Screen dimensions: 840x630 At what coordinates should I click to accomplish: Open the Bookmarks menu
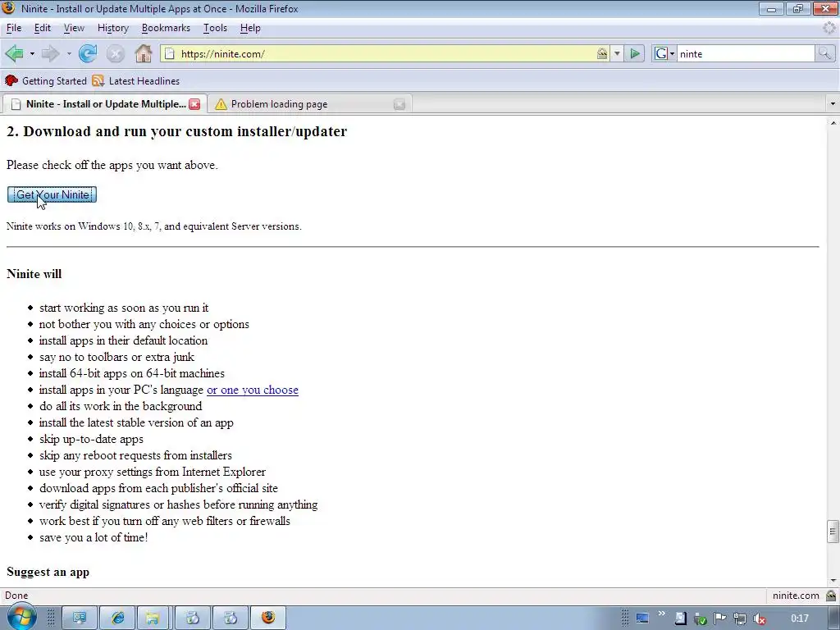click(166, 28)
